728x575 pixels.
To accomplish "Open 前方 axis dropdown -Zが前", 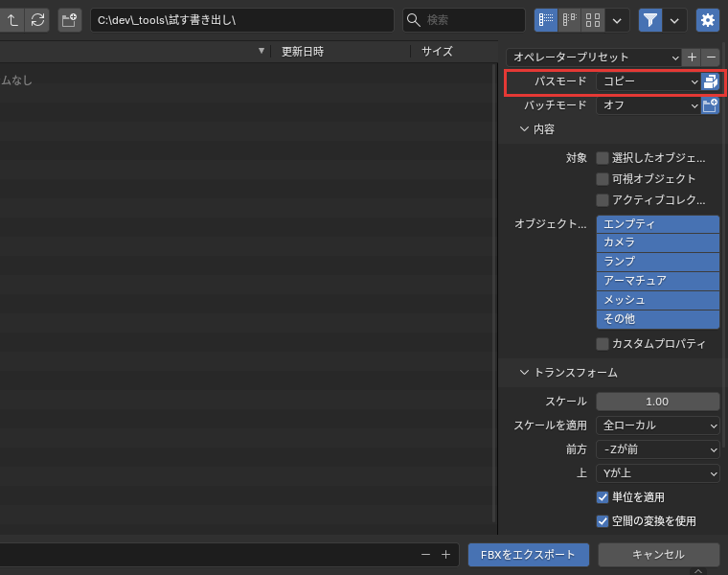I will pyautogui.click(x=658, y=449).
